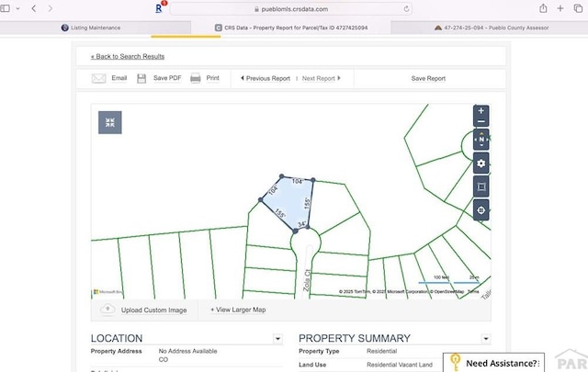Collapse the PROPERTY SUMMARY section arrow
This screenshot has width=588, height=372.
[x=486, y=339]
